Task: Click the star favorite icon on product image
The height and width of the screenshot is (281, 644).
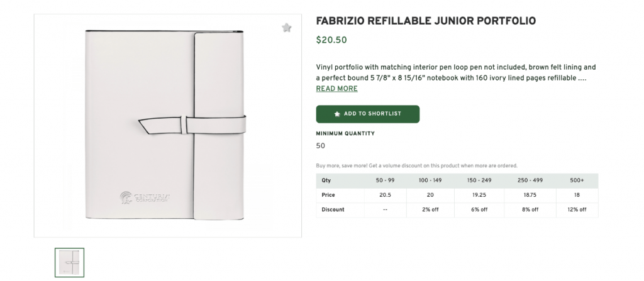Action: click(287, 28)
